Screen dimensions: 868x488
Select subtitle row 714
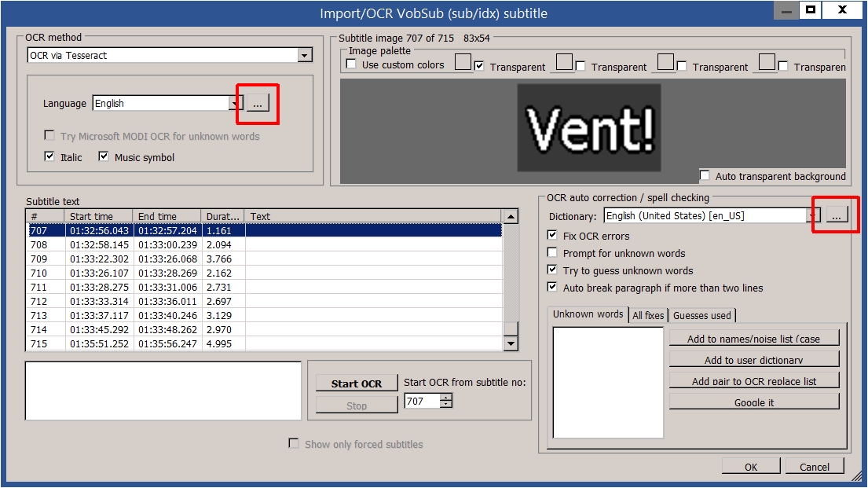pyautogui.click(x=265, y=329)
